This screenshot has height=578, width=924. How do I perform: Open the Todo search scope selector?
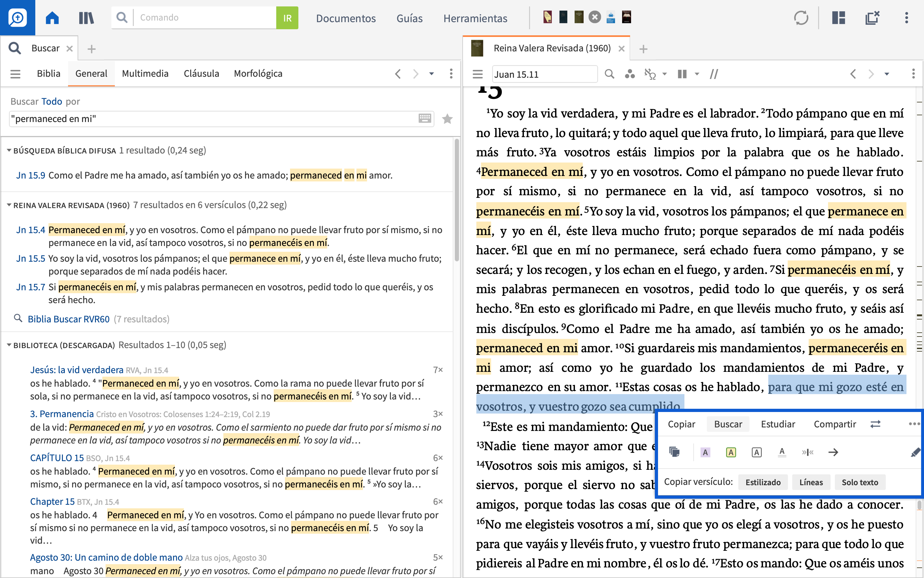coord(52,101)
